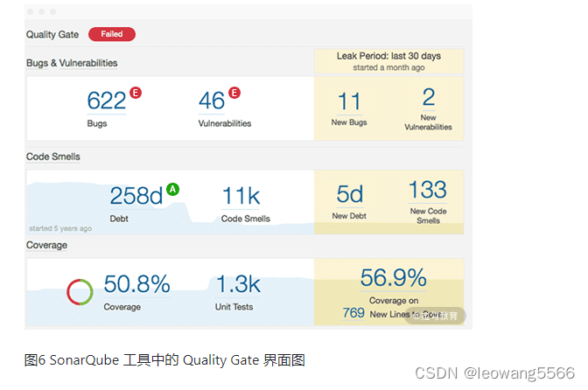
Task: Open the 5d New Debt value
Action: (349, 194)
